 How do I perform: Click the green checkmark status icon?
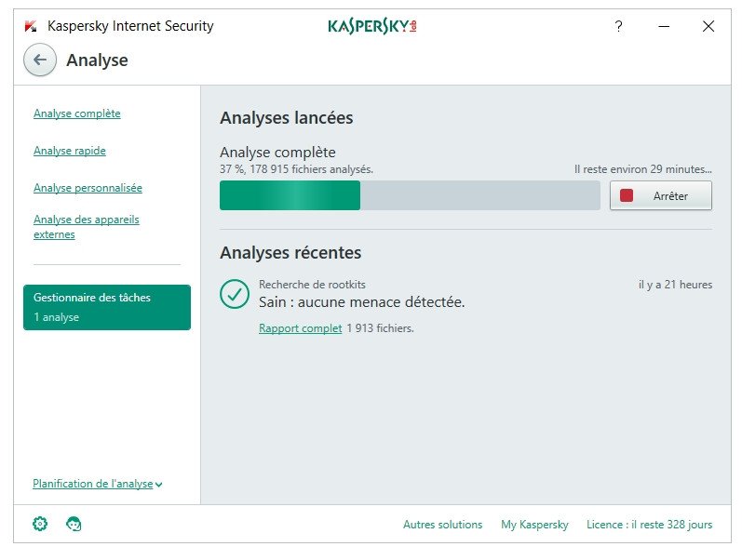click(235, 293)
